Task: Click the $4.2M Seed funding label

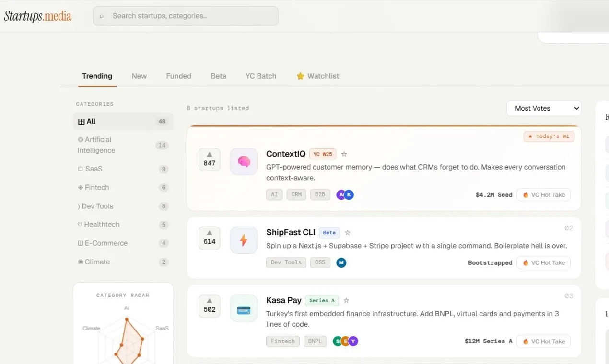Action: (x=494, y=195)
